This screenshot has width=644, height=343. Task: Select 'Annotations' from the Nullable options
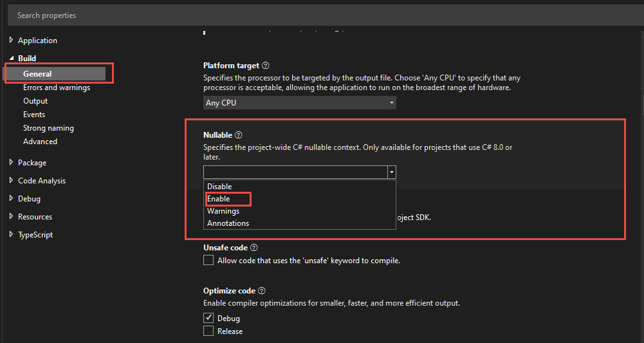[x=228, y=223]
